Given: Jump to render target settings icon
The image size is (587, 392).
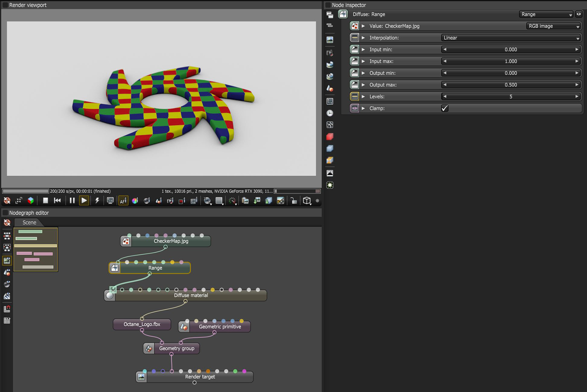Looking at the screenshot, I should pos(330,40).
